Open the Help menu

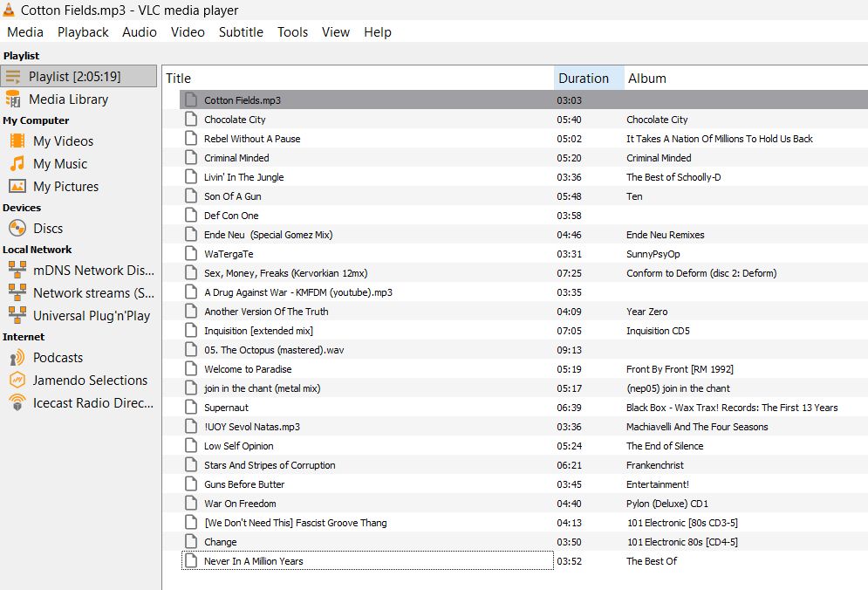point(378,32)
